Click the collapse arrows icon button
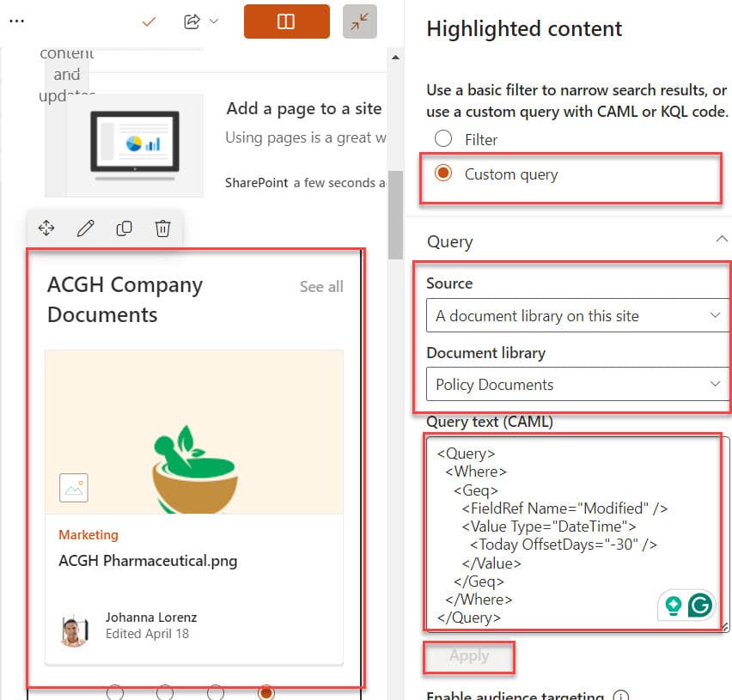This screenshot has width=732, height=700. [x=359, y=21]
